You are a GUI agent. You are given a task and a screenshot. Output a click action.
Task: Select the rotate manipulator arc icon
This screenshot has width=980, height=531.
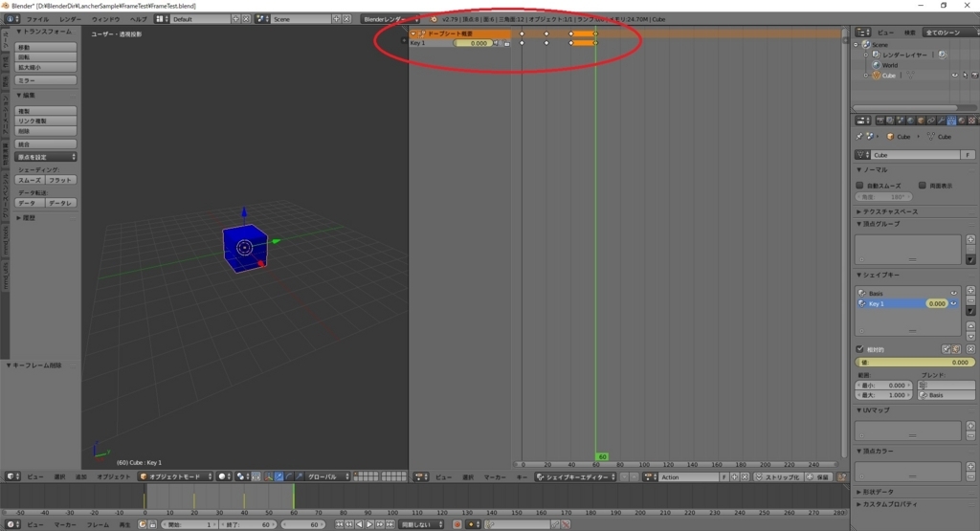pos(289,476)
